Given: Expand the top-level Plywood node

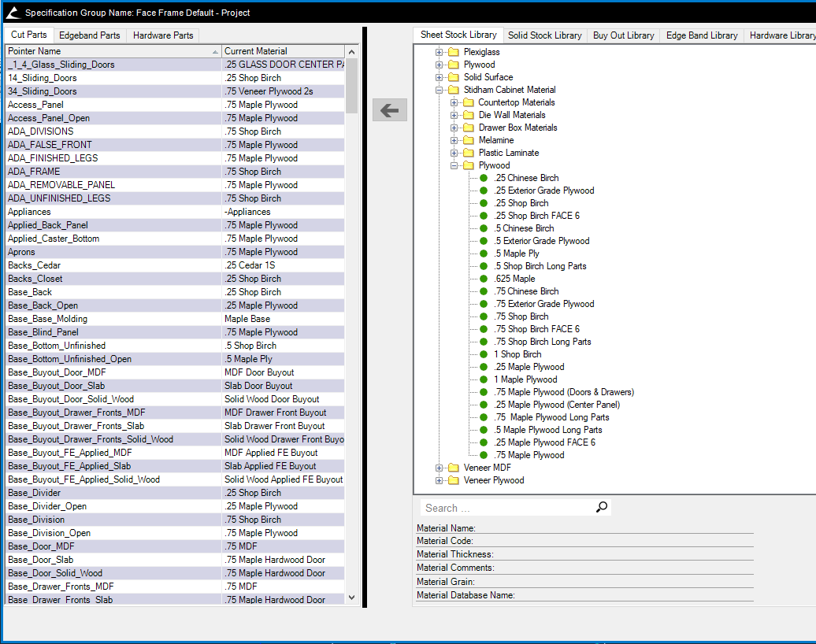Looking at the screenshot, I should coord(439,65).
